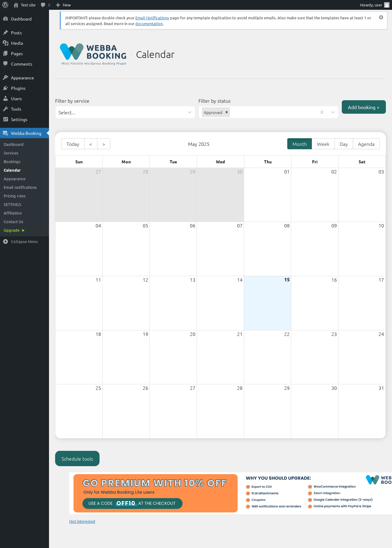Click the Go Premium OFF10 banner

click(156, 493)
